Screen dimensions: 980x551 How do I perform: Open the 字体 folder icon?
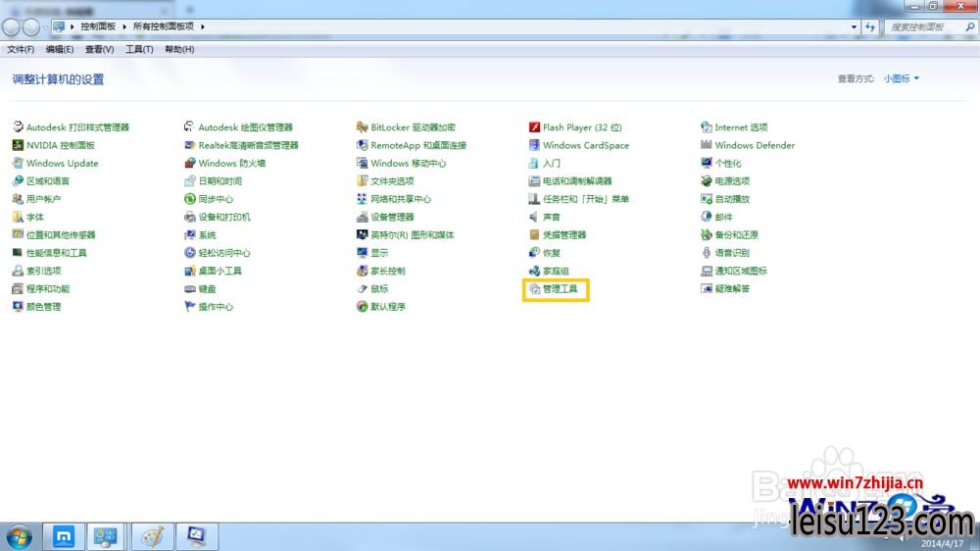click(x=18, y=217)
